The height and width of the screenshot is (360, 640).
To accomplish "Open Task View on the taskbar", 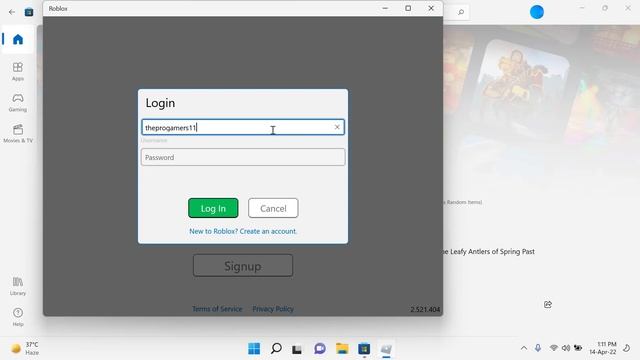I will click(x=297, y=349).
